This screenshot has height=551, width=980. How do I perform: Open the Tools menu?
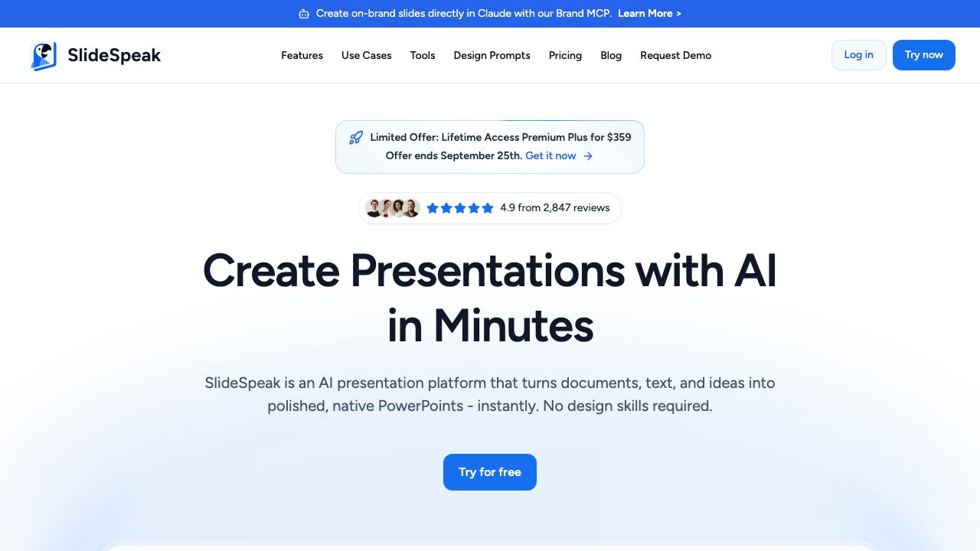click(423, 55)
